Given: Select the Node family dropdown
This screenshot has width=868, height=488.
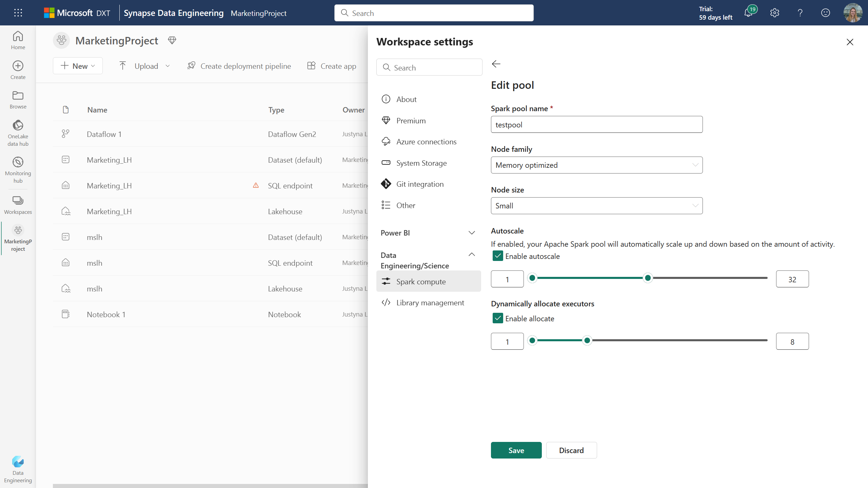Looking at the screenshot, I should click(596, 165).
